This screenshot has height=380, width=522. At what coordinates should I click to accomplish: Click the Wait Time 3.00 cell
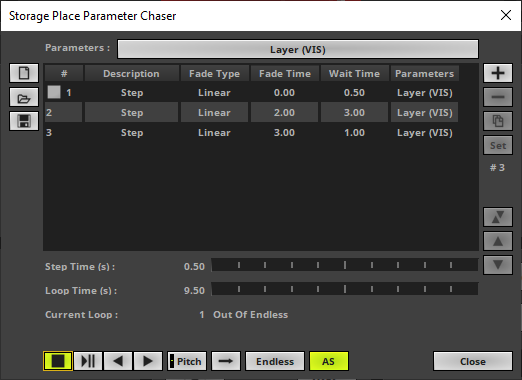pyautogui.click(x=354, y=112)
